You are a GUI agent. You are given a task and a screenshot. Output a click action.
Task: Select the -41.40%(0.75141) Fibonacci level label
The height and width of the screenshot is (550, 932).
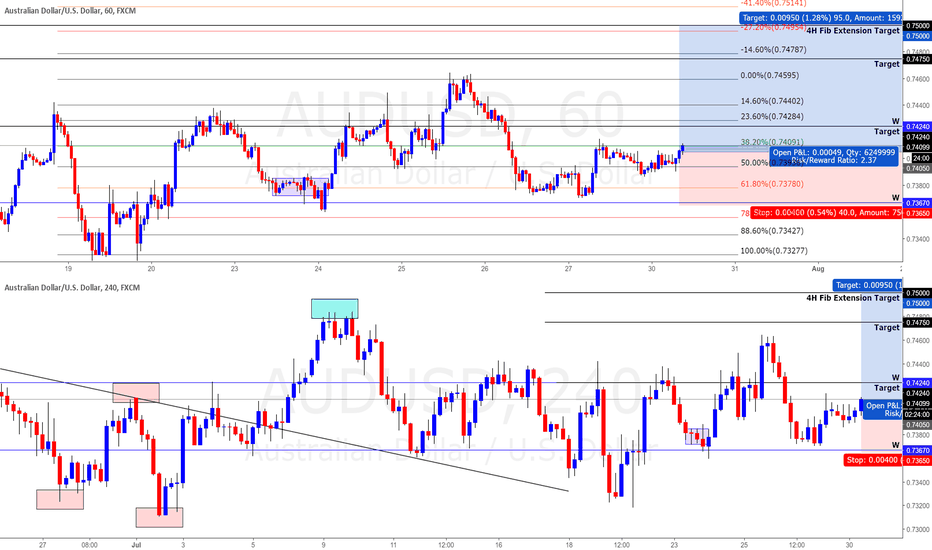tap(773, 3)
